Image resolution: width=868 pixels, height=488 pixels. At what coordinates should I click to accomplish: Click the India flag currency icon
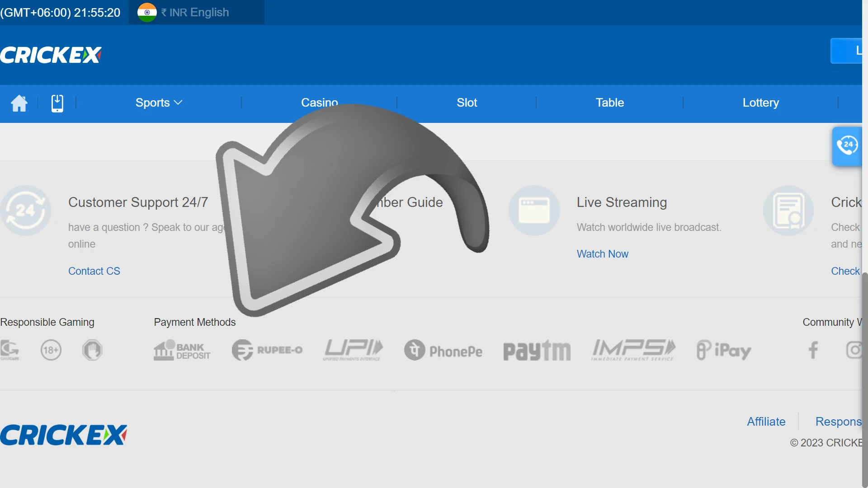coord(147,12)
